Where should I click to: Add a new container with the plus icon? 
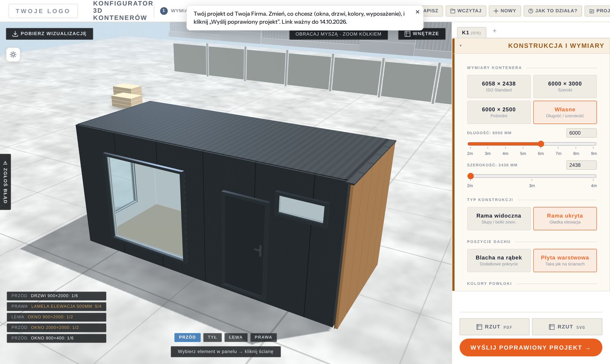[494, 31]
